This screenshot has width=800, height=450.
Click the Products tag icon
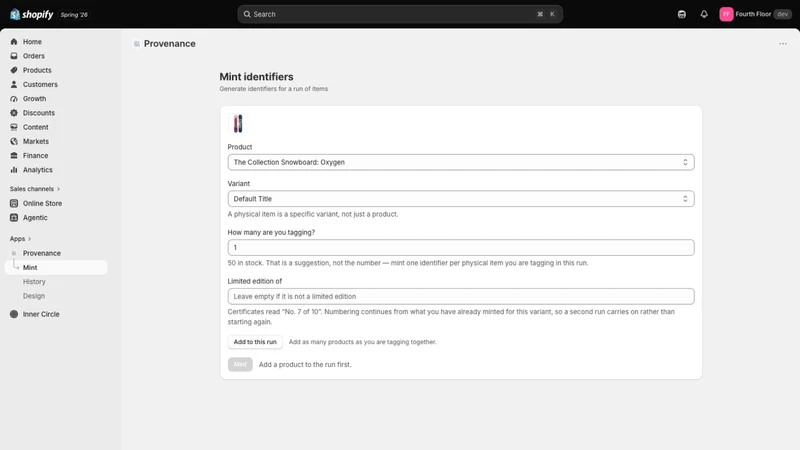click(14, 70)
